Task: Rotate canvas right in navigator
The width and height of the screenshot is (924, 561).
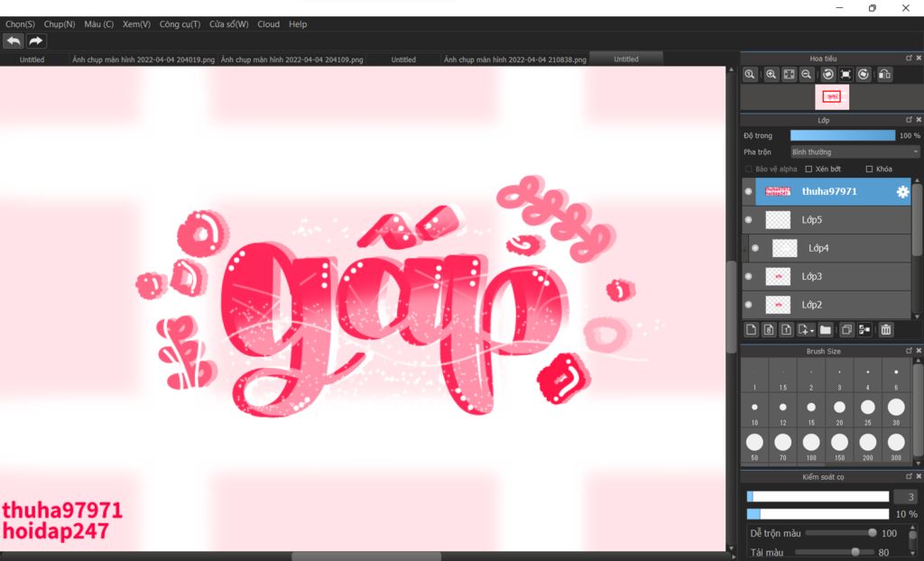Action: [864, 74]
